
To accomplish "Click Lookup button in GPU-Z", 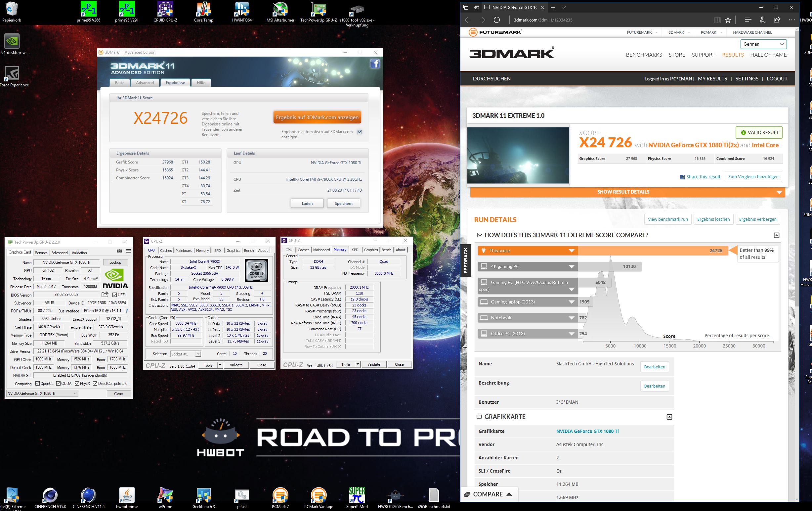I will [115, 262].
